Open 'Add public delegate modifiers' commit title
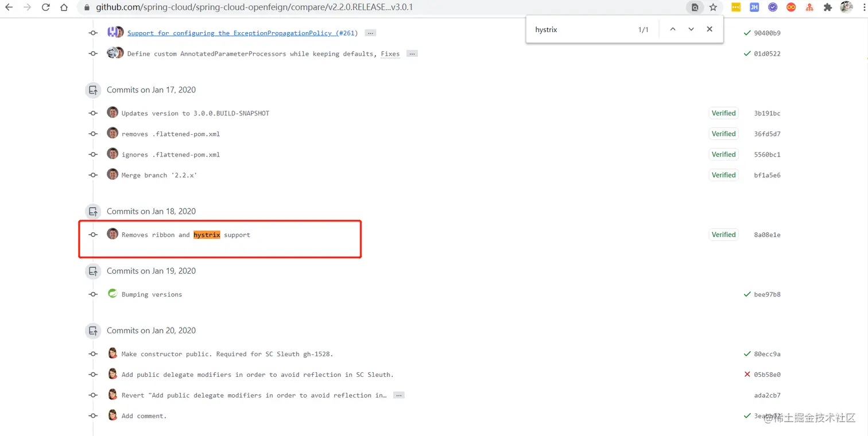 pos(258,375)
